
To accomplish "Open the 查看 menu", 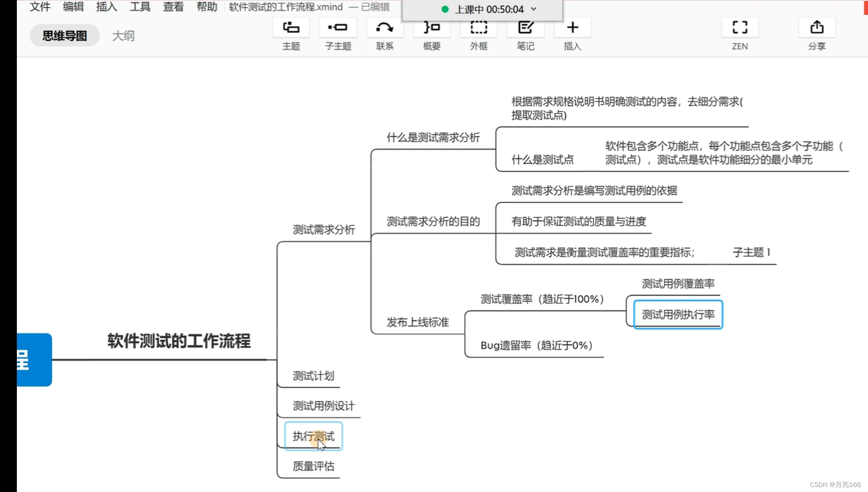I will click(173, 7).
